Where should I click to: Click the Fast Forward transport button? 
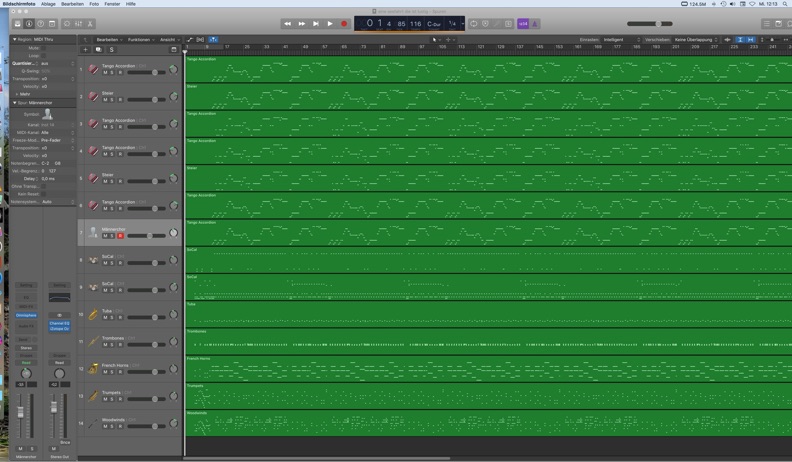[x=302, y=24]
